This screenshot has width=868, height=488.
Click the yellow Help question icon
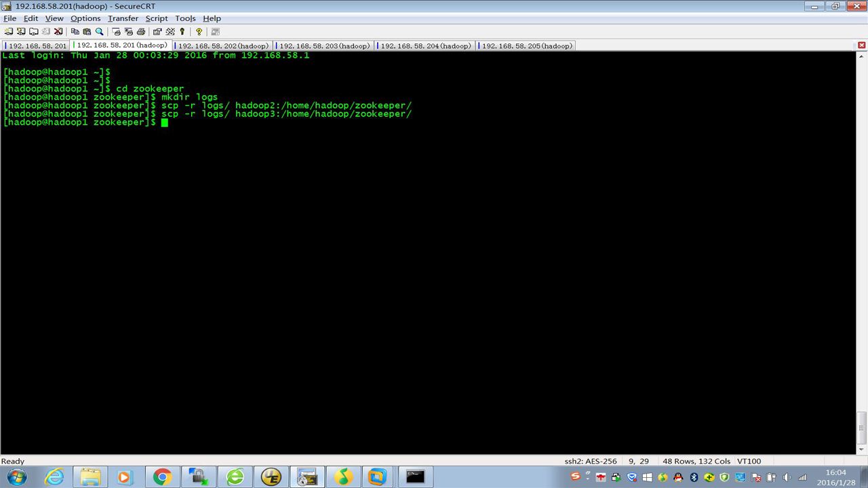coord(199,31)
